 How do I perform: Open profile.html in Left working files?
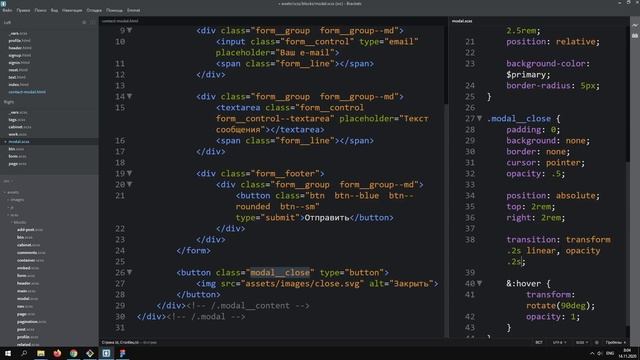coord(20,41)
